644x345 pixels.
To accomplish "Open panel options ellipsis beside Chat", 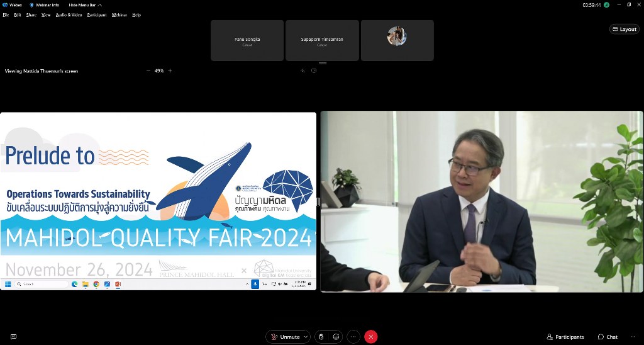I will (x=633, y=337).
